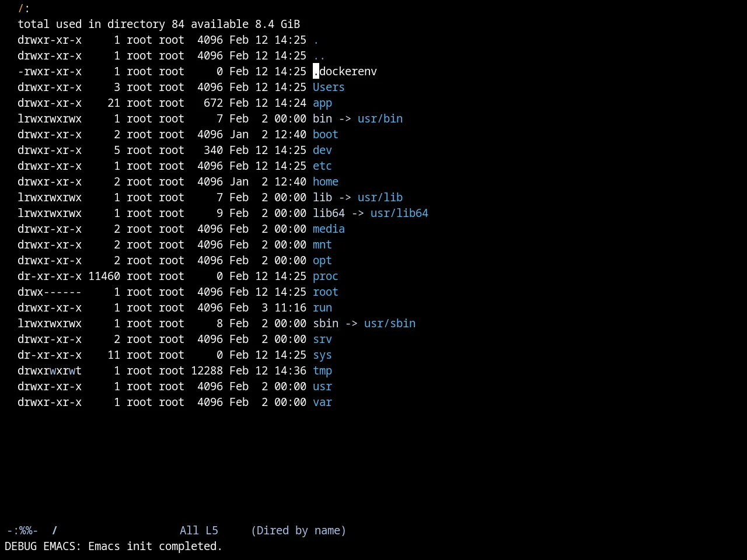Select the srv directory
Image resolution: width=747 pixels, height=560 pixels.
[322, 339]
